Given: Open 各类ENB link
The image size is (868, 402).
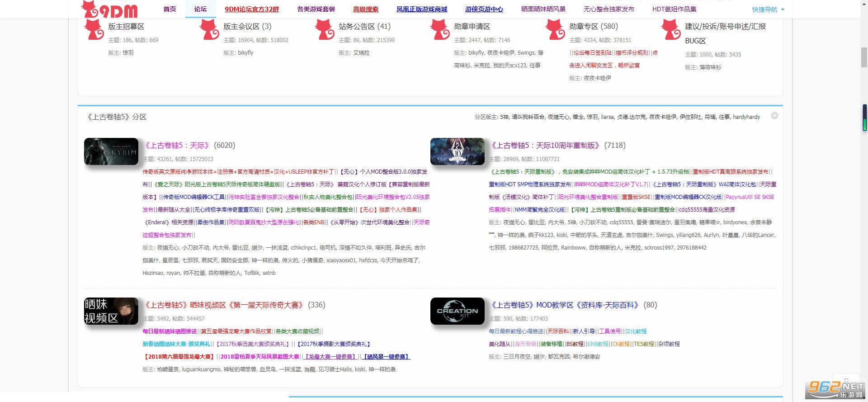Looking at the screenshot, I should (x=314, y=222).
